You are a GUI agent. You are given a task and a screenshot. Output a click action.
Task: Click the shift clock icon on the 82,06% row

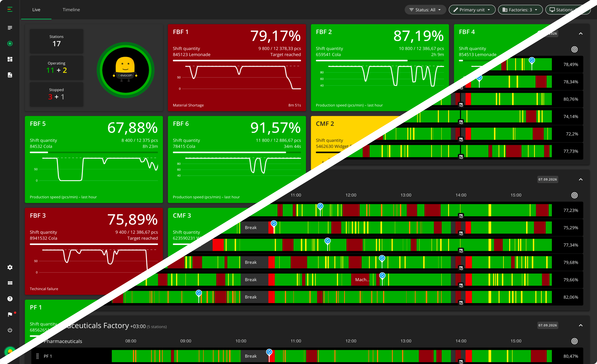tap(461, 303)
